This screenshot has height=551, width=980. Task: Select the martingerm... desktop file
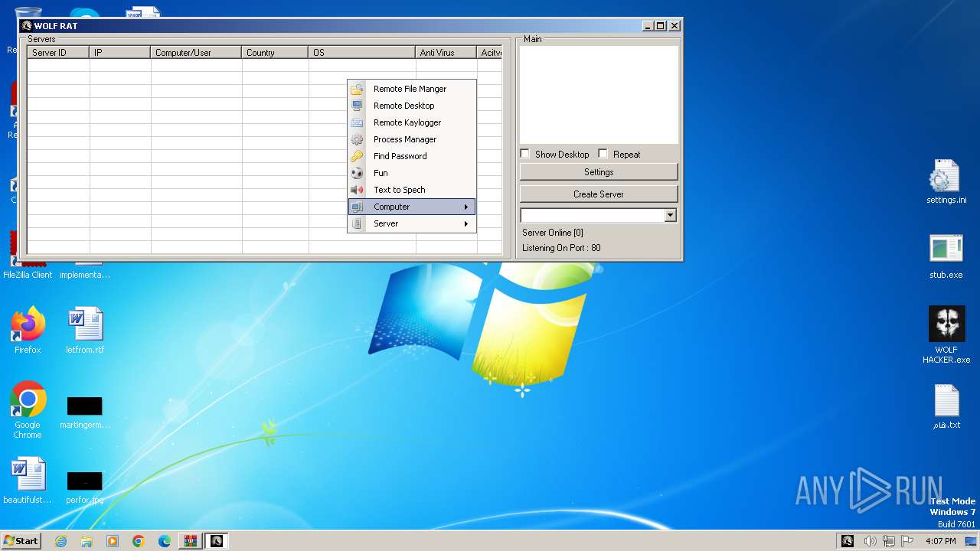click(85, 412)
